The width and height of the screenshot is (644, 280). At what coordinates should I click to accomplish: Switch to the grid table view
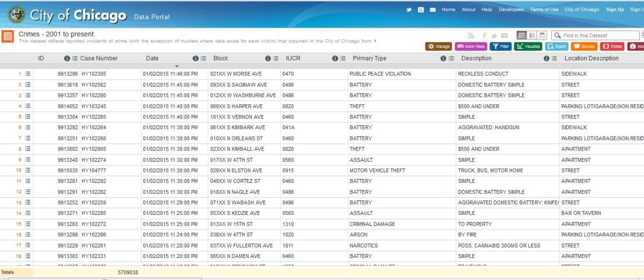tap(521, 35)
